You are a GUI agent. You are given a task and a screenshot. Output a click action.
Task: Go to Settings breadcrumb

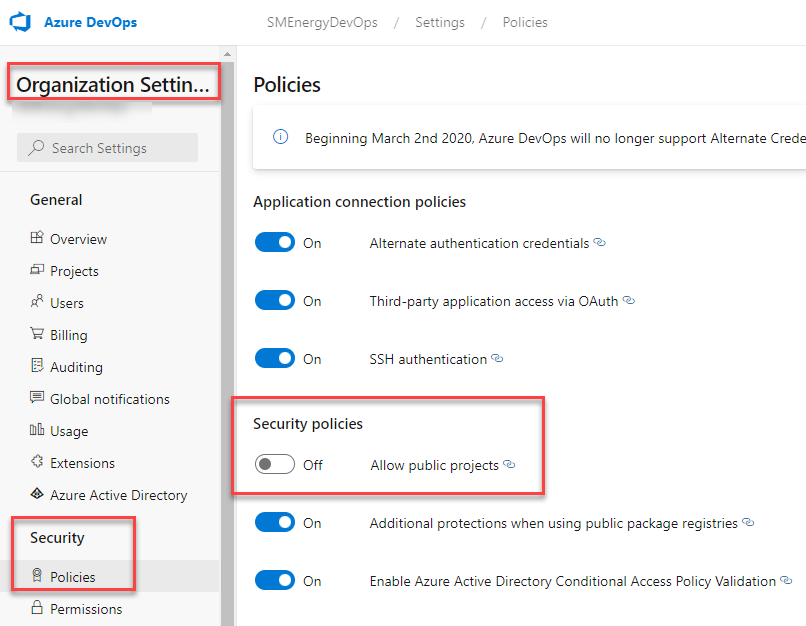click(439, 22)
